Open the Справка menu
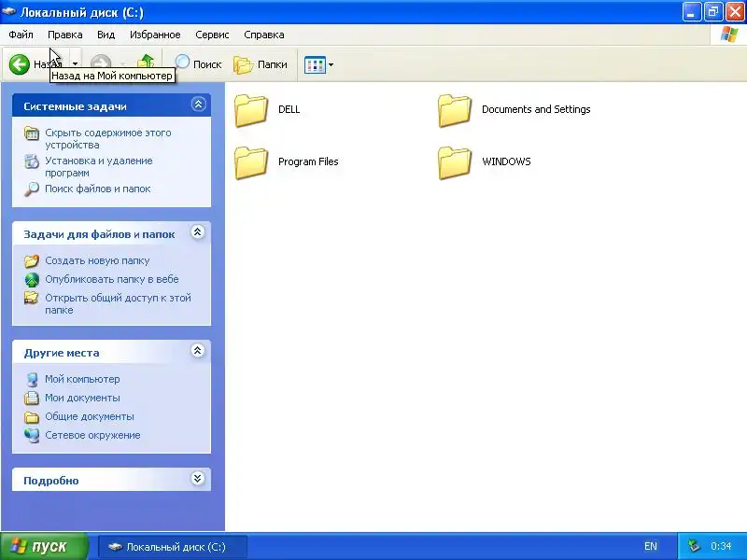The image size is (747, 560). (264, 35)
